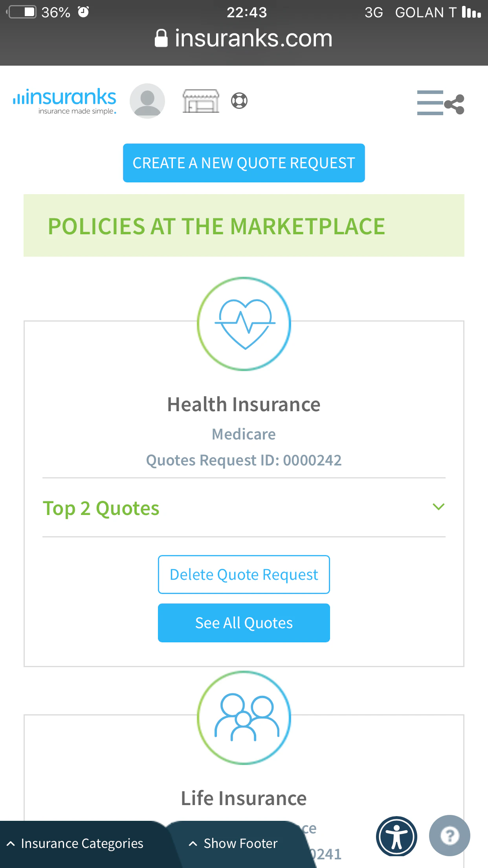Click the Quotes Request ID 0000242 text
Image resolution: width=488 pixels, height=868 pixels.
tap(244, 460)
